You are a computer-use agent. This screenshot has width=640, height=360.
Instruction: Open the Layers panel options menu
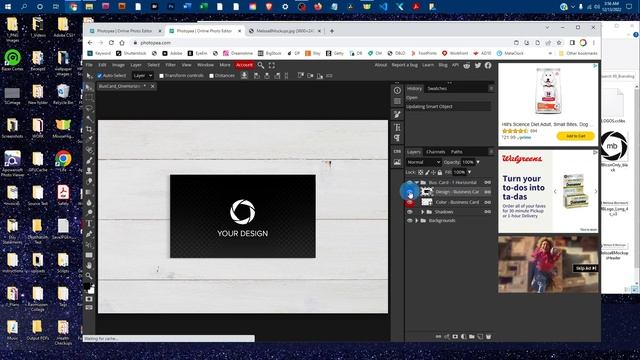point(491,152)
